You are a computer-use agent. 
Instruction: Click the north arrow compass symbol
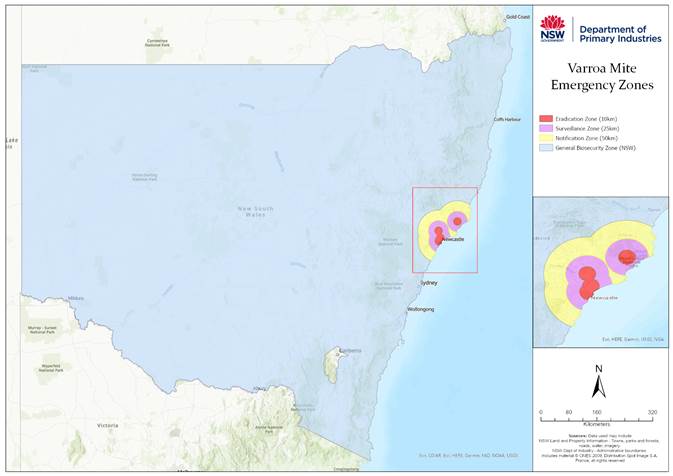597,384
